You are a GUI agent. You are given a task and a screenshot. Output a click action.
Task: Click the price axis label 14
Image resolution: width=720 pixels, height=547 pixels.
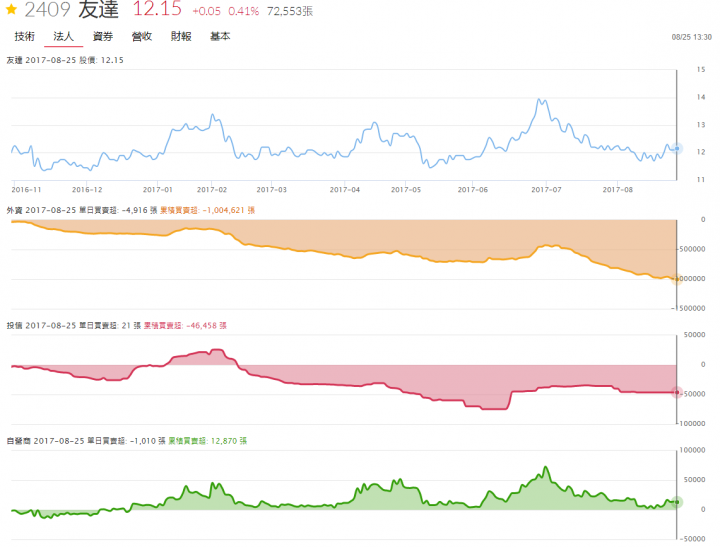click(x=701, y=97)
